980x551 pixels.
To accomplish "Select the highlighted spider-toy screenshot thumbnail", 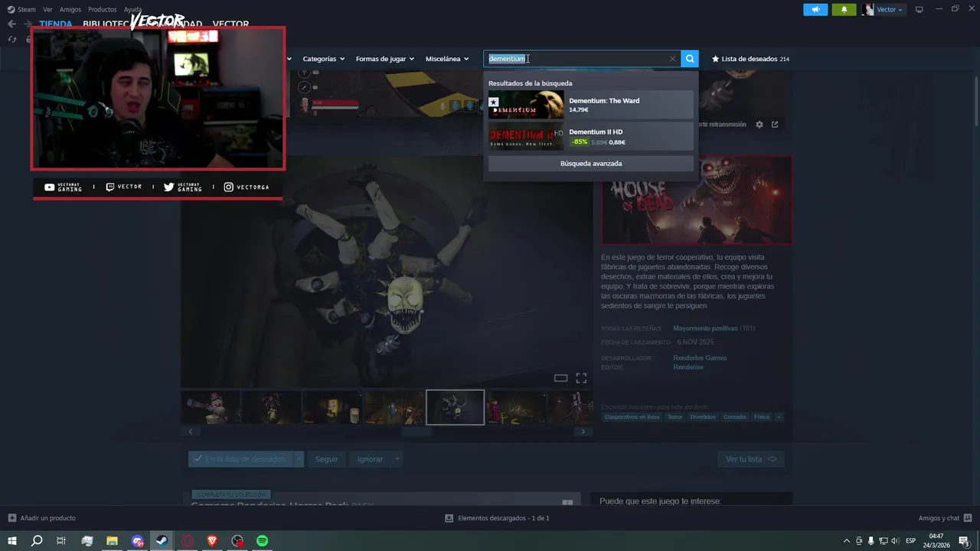I will click(455, 408).
